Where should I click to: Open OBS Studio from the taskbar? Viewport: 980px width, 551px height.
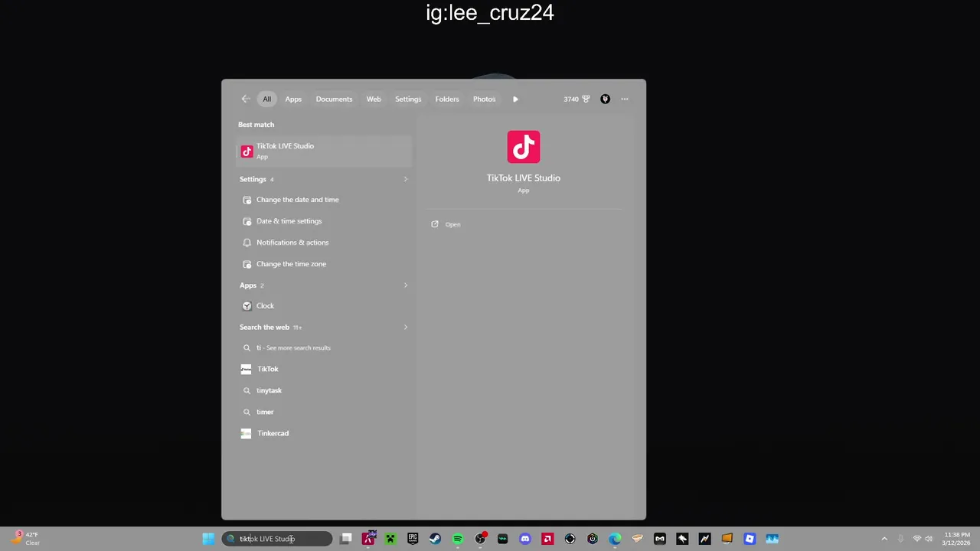(480, 539)
